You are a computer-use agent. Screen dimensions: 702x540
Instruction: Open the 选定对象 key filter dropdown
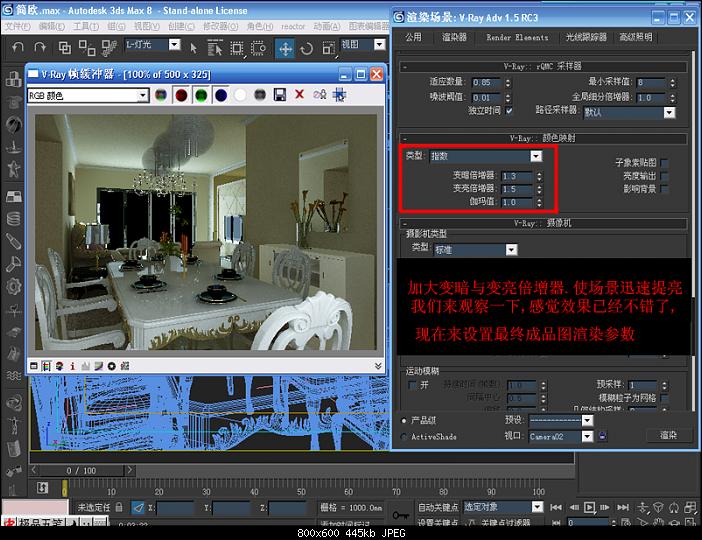click(503, 507)
